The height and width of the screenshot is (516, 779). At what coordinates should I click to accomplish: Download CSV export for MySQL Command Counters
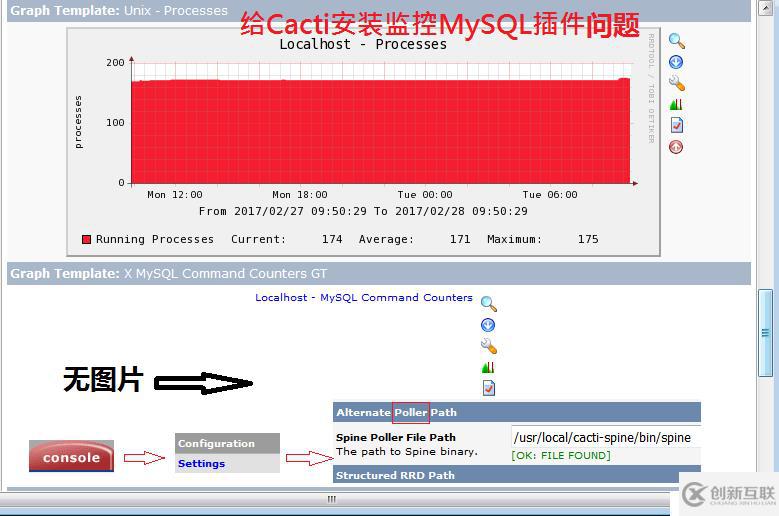[488, 325]
